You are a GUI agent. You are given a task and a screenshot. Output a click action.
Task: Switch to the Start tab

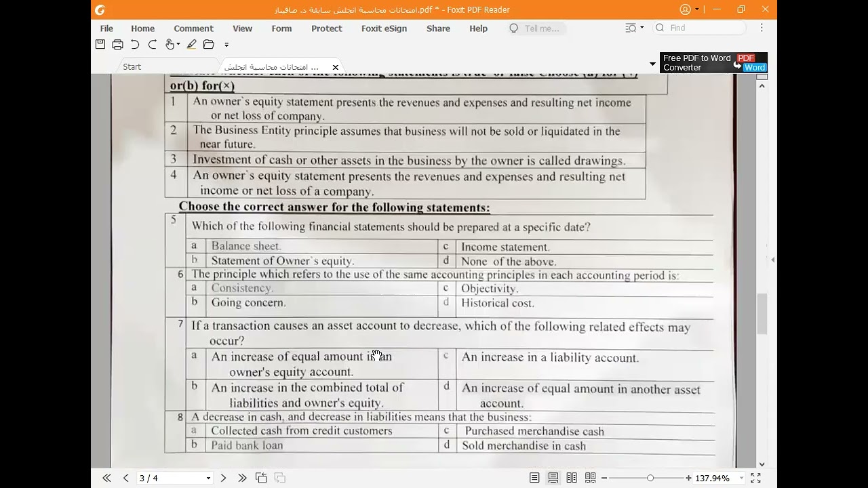coord(132,66)
